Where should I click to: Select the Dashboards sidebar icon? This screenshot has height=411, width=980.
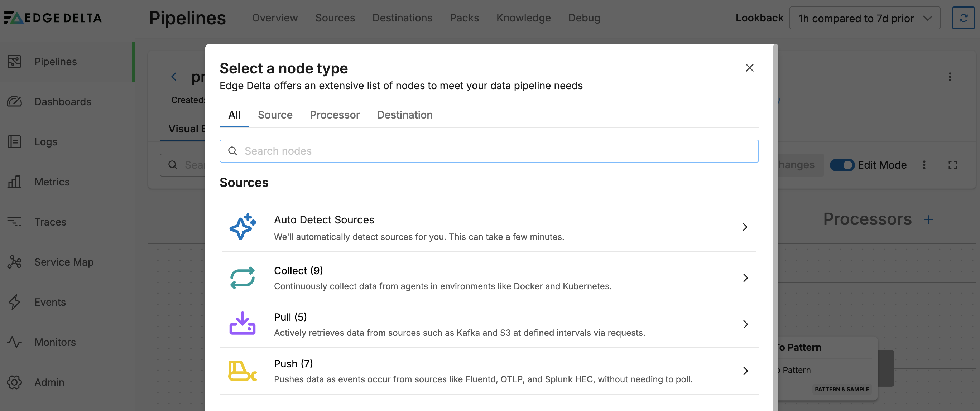tap(14, 101)
